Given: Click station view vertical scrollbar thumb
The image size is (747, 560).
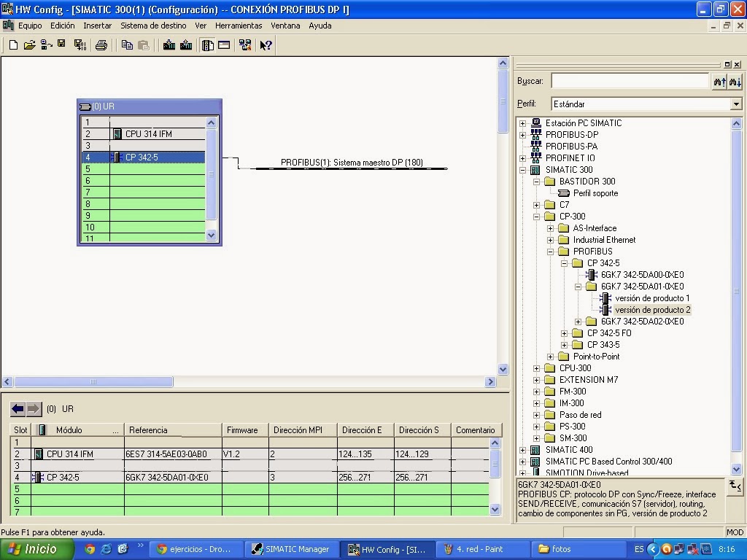Looking at the screenshot, I should (x=503, y=101).
